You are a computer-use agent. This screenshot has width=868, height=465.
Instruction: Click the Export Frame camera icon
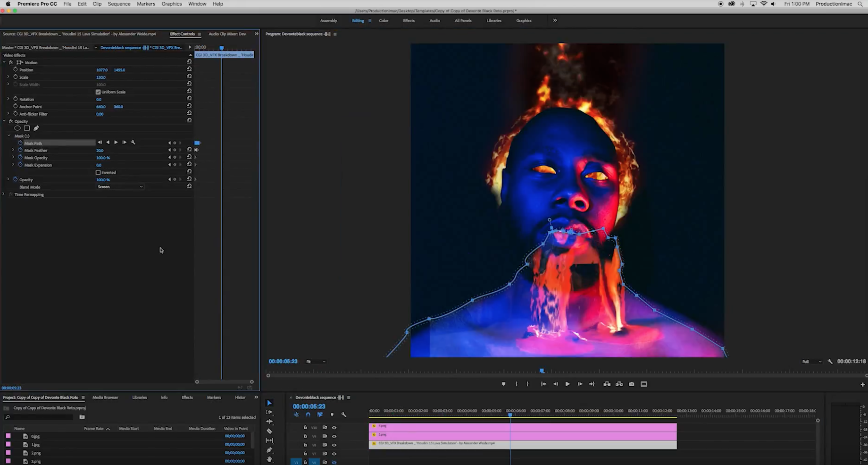pos(632,384)
